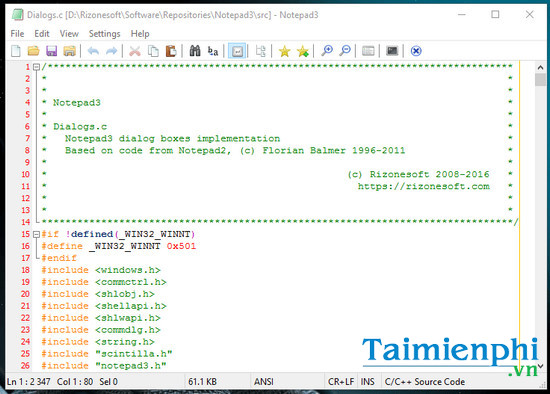Open the Settings menu
Image resolution: width=550 pixels, height=394 pixels.
point(105,34)
